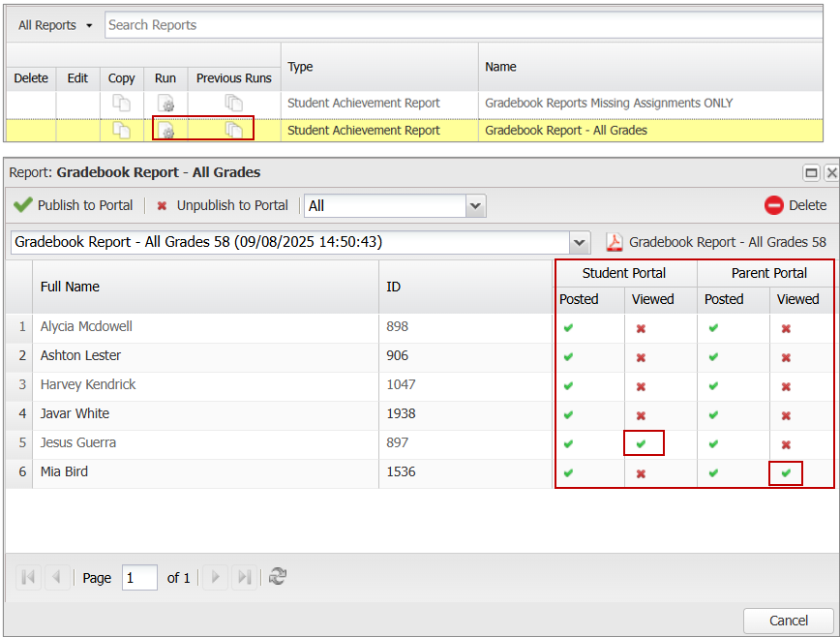Click the Search Reports field
Screen dimensions: 840x637
(465, 25)
